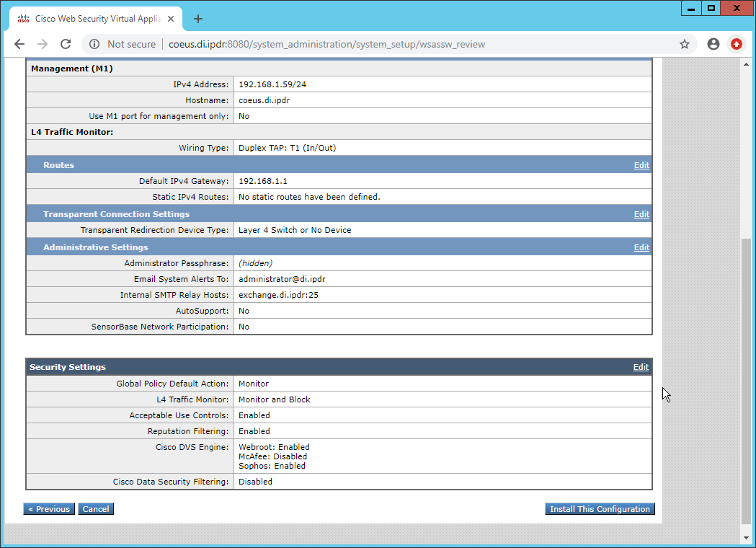Click the 'Sophos: Enabled' line

pos(272,466)
